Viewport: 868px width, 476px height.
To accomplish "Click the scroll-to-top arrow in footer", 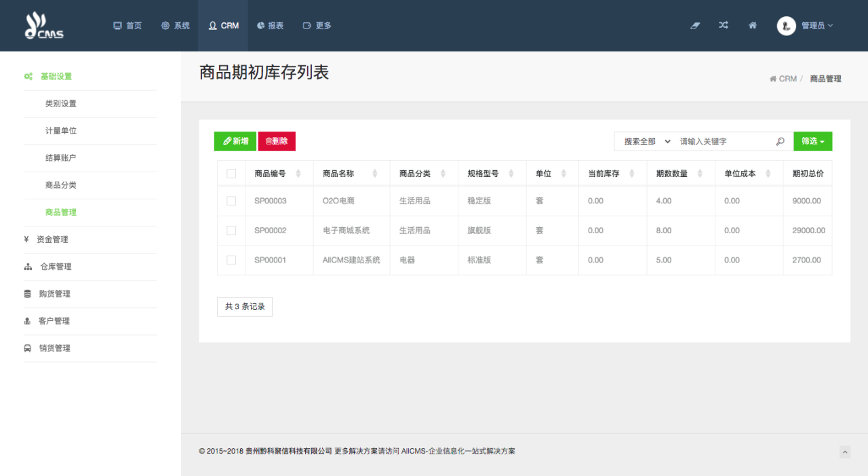I will (x=845, y=452).
